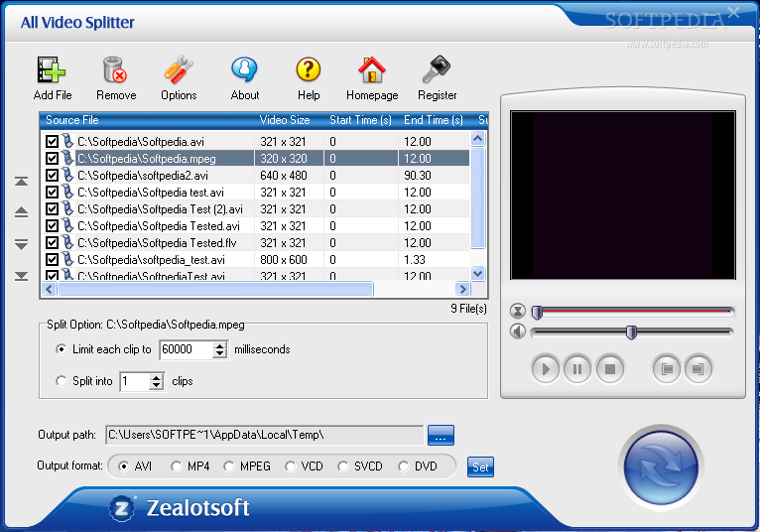Click the Pause button in preview
Image resolution: width=760 pixels, height=532 pixels.
[x=577, y=369]
